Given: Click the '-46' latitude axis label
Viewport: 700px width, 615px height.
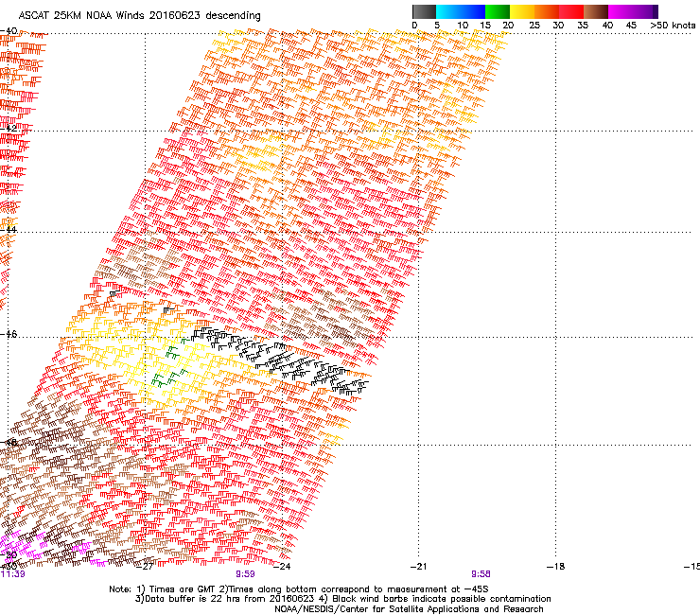Looking at the screenshot, I should pos(9,334).
